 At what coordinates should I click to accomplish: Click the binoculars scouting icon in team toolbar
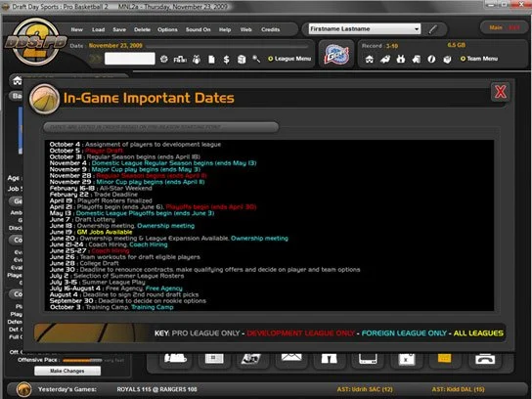[x=401, y=59]
